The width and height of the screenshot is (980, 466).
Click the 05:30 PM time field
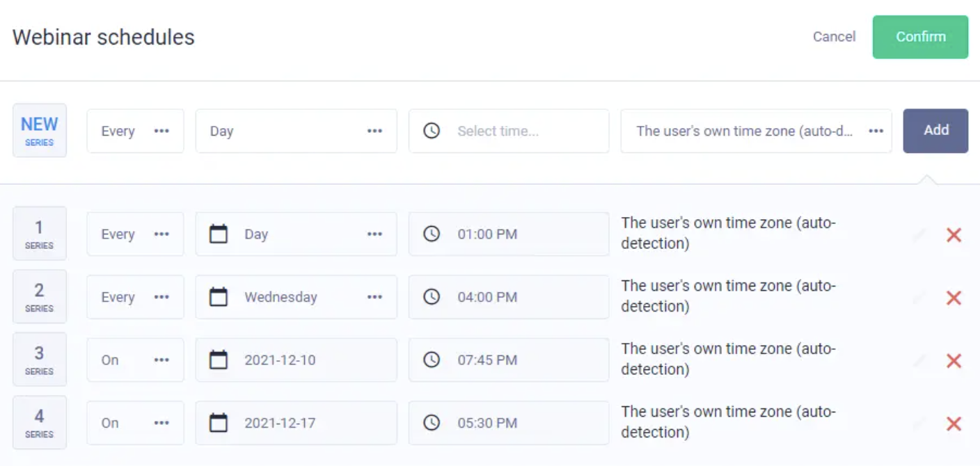click(509, 423)
